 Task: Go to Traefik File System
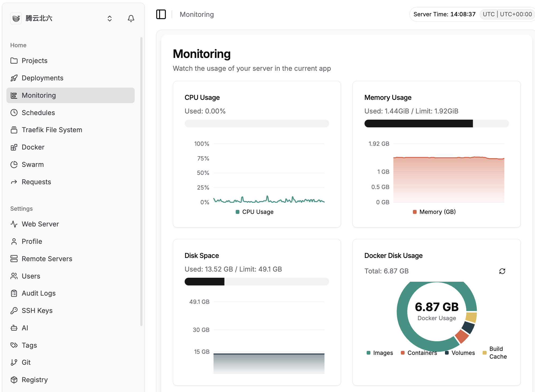[x=52, y=130]
